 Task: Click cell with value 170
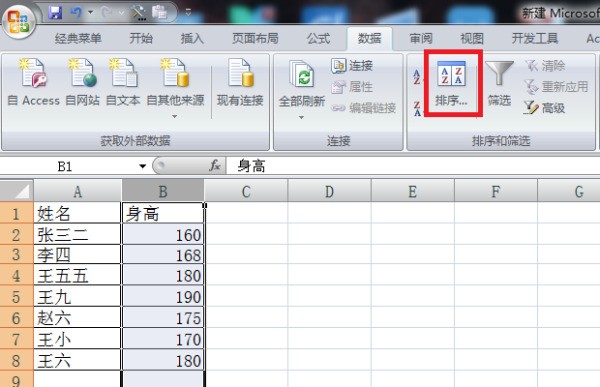[163, 339]
